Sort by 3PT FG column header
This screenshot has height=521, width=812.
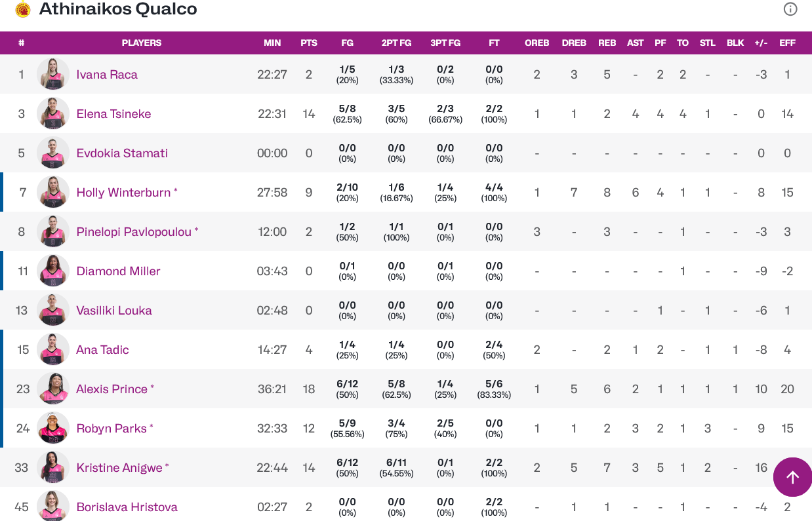(x=445, y=43)
